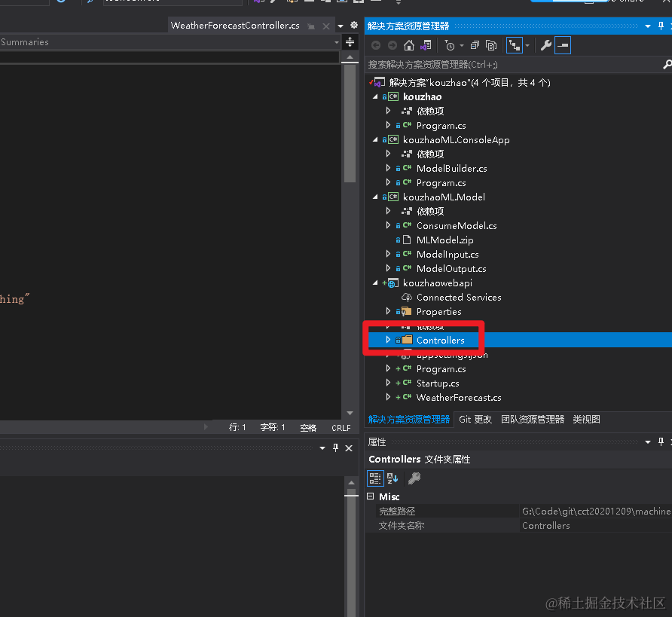Collapse the kouzhao project node
The image size is (672, 617).
[x=375, y=97]
